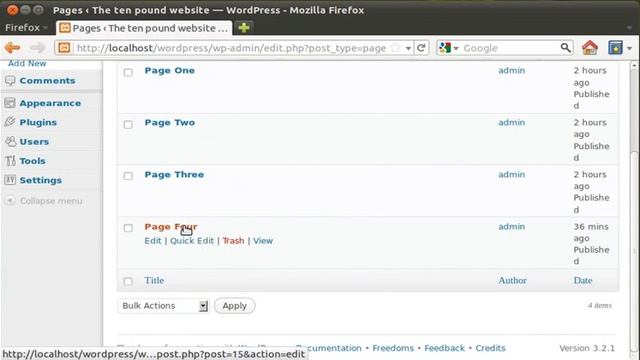
Task: Open the Google search engine selector
Action: click(x=449, y=48)
